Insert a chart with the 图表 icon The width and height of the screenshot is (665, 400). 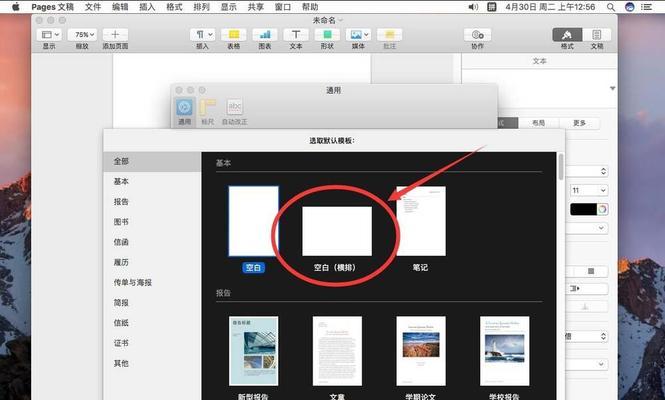tap(265, 35)
